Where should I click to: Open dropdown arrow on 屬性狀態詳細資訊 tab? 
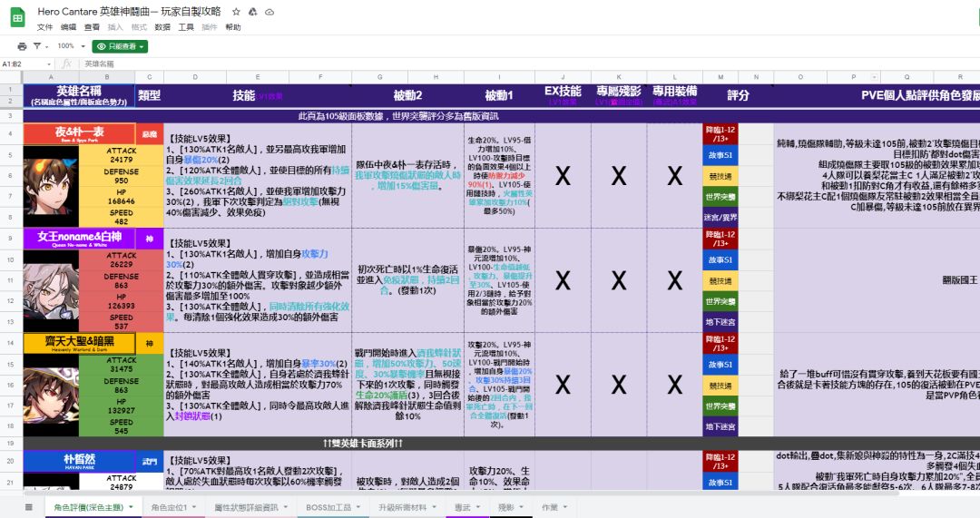[286, 507]
